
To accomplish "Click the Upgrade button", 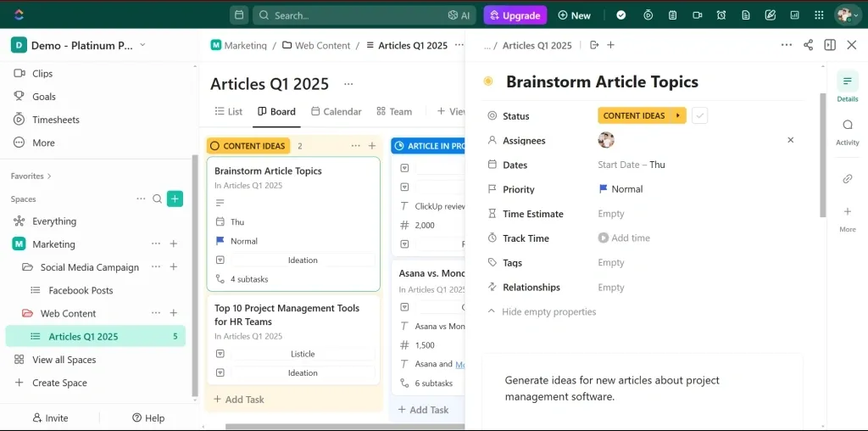I will coord(515,15).
